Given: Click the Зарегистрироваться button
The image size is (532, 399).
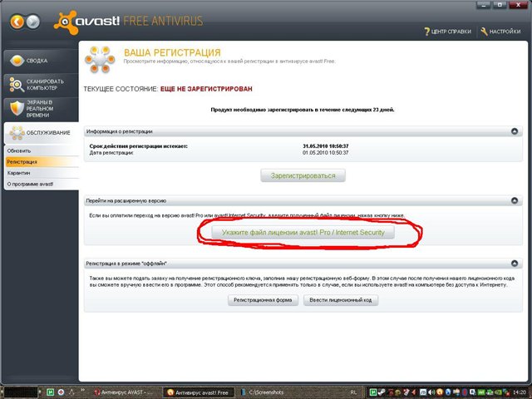Looking at the screenshot, I should [x=303, y=175].
